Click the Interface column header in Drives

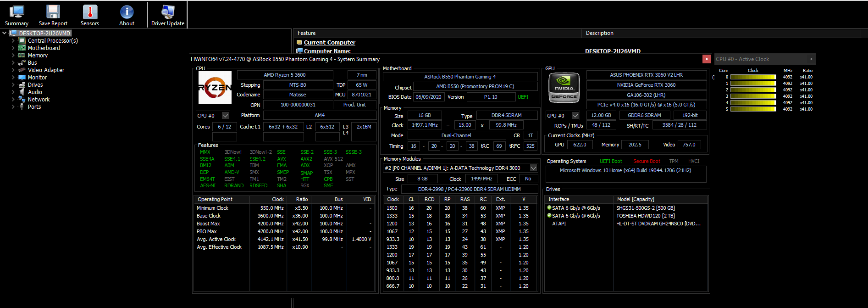pyautogui.click(x=579, y=199)
